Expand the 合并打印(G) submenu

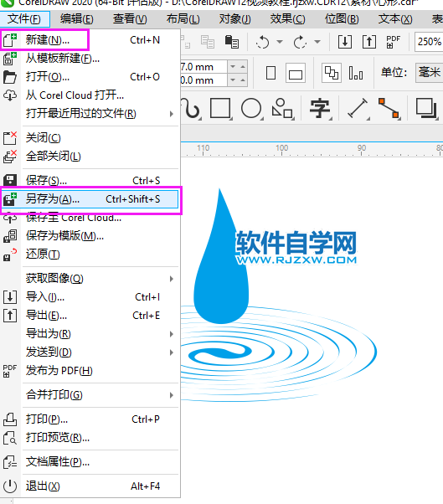point(90,394)
